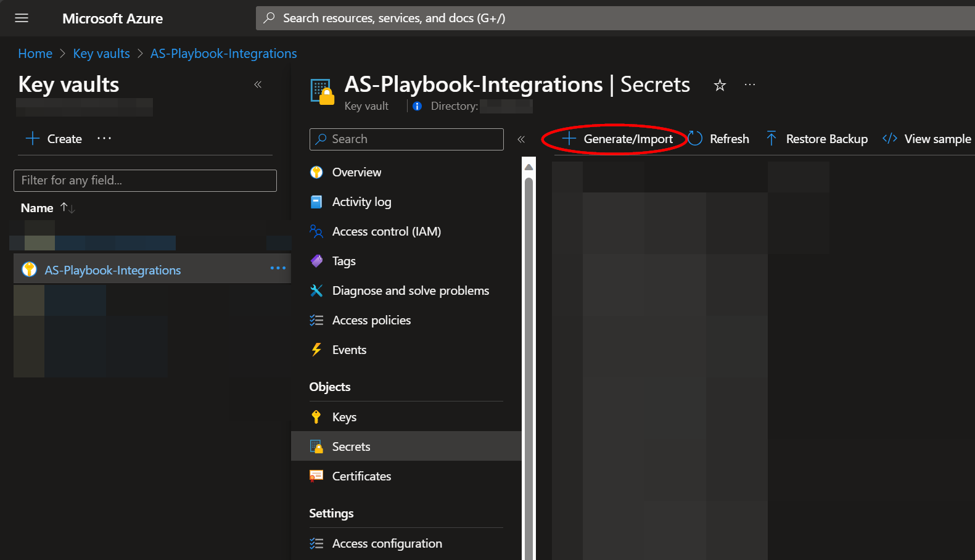Collapse the resource menu sidebar
The image size is (975, 560).
(x=521, y=139)
